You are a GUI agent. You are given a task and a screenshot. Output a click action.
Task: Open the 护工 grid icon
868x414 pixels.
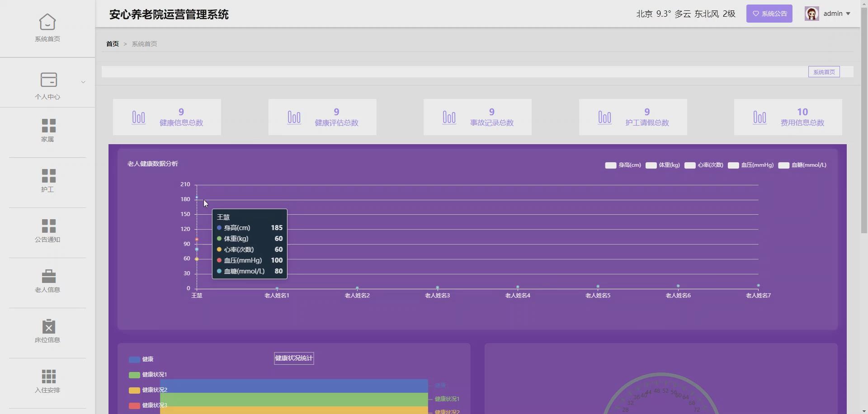[48, 176]
